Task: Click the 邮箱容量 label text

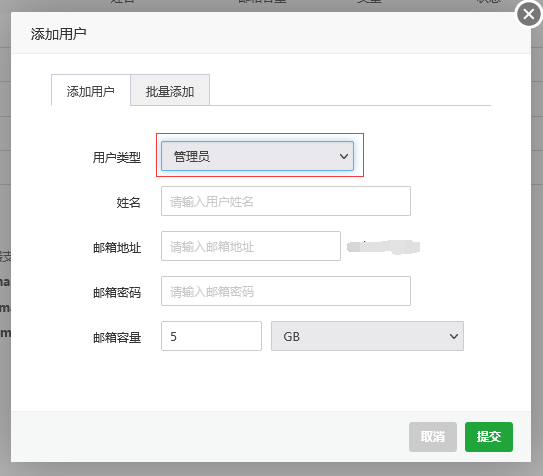Action: 117,338
